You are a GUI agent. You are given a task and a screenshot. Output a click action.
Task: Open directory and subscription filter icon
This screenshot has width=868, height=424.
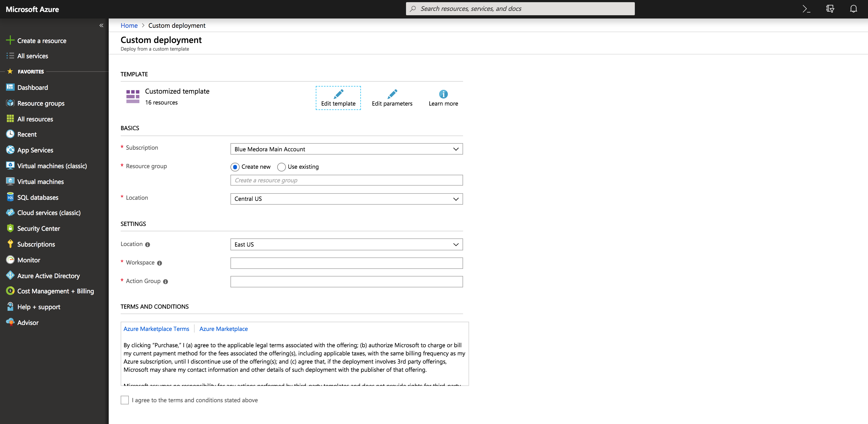click(x=830, y=9)
